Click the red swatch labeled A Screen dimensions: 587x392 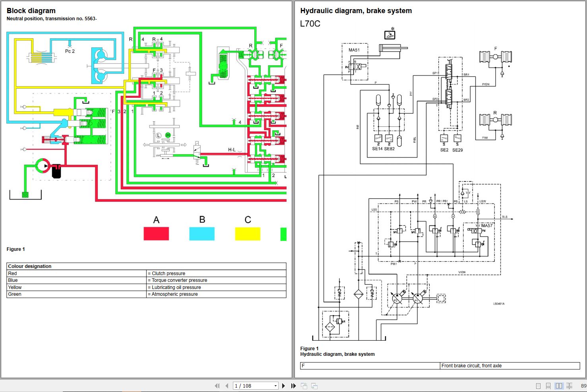click(156, 234)
